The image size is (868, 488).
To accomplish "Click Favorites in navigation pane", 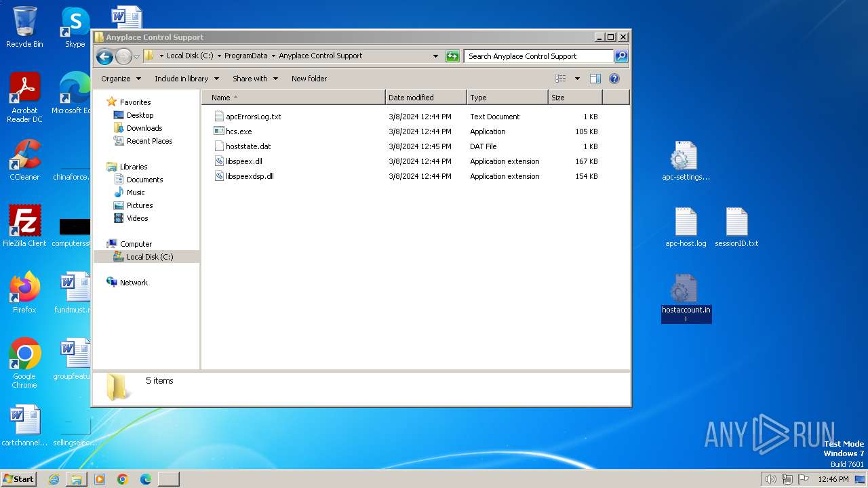I will tap(135, 102).
